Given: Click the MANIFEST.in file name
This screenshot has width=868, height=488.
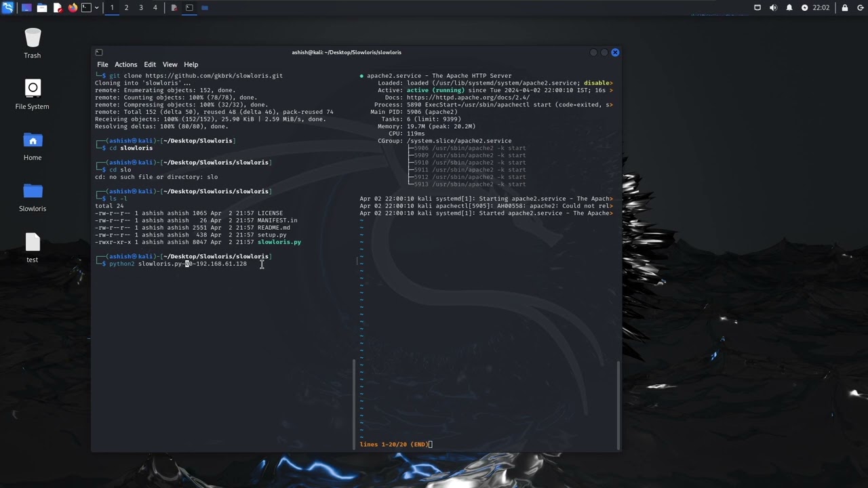Looking at the screenshot, I should click(x=277, y=220).
